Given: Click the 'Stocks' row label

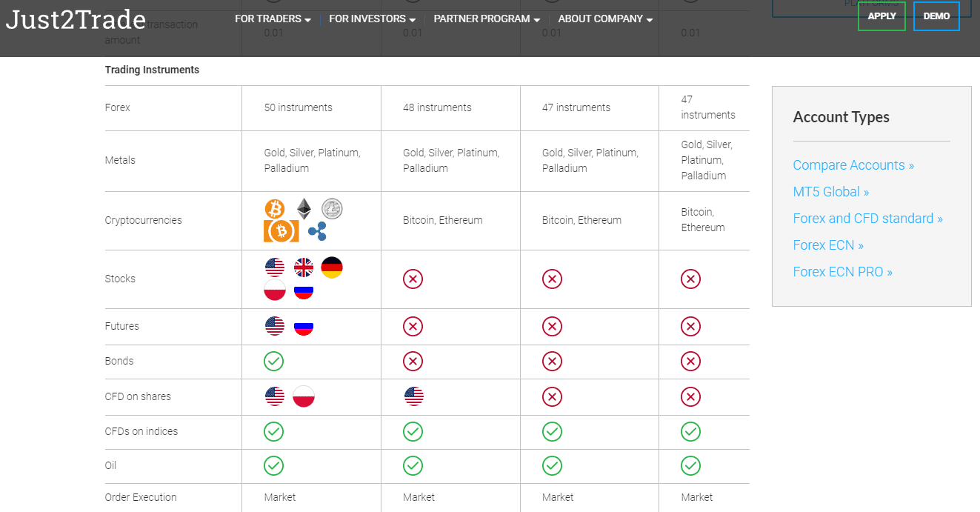Looking at the screenshot, I should (120, 279).
